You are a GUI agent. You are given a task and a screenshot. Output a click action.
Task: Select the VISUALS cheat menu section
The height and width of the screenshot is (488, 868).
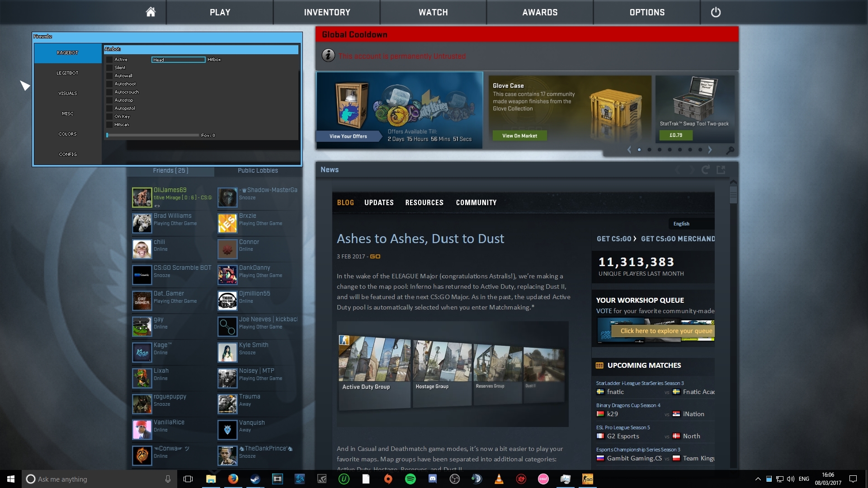point(67,93)
